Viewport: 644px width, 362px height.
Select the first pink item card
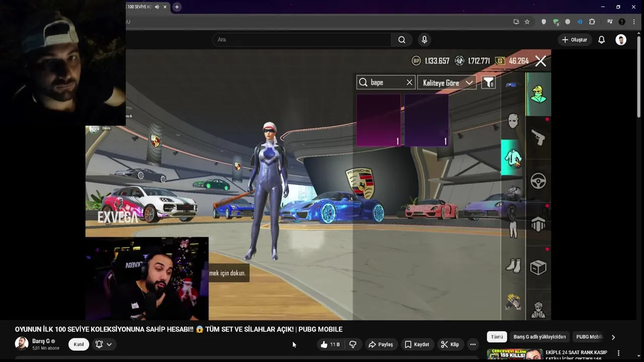tap(379, 120)
